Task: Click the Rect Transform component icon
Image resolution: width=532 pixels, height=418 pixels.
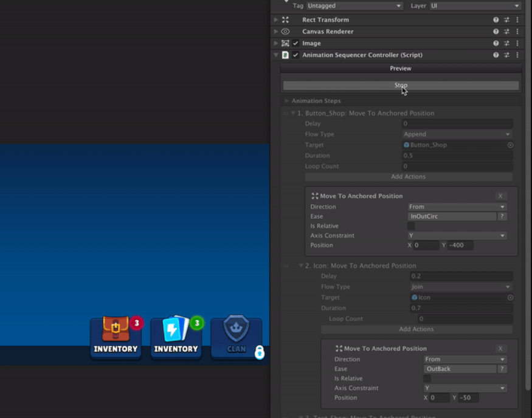Action: point(285,19)
